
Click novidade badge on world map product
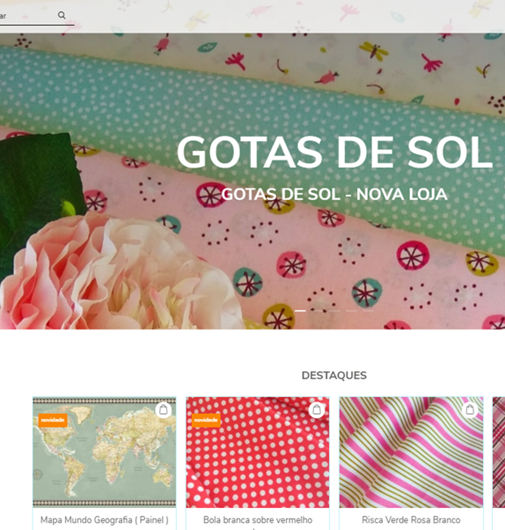53,420
